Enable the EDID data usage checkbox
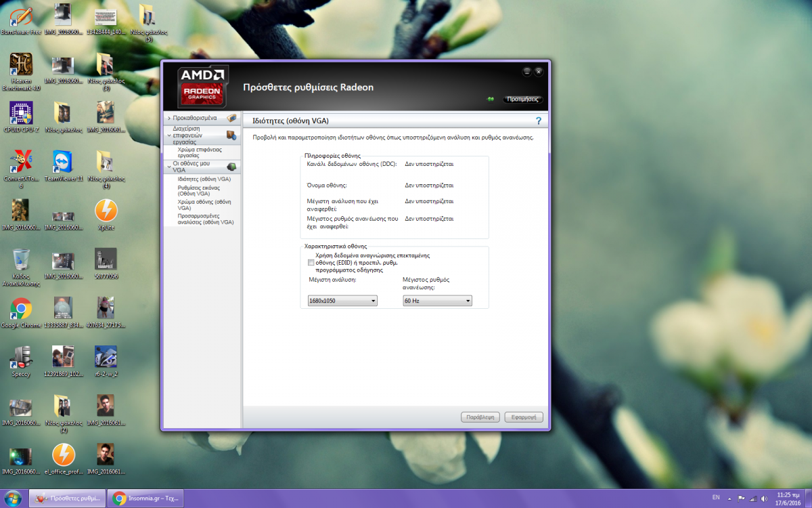 point(311,262)
